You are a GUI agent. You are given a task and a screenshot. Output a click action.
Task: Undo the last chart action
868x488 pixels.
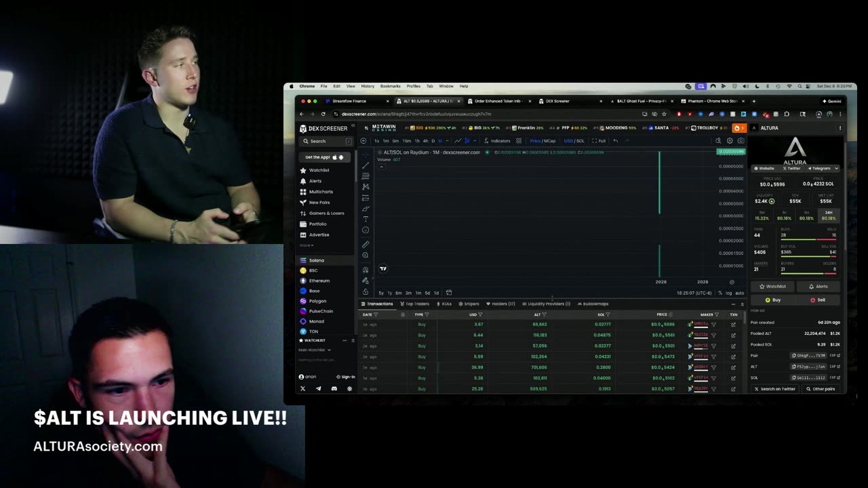[615, 141]
